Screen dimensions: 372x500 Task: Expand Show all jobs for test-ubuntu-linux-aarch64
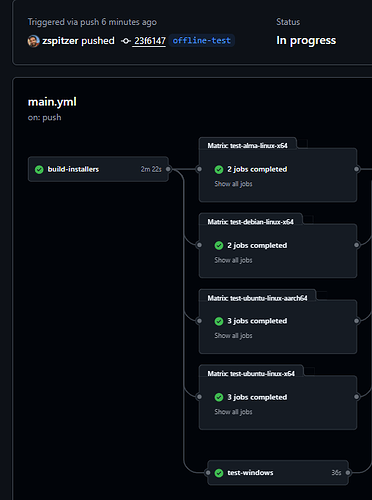tap(233, 335)
